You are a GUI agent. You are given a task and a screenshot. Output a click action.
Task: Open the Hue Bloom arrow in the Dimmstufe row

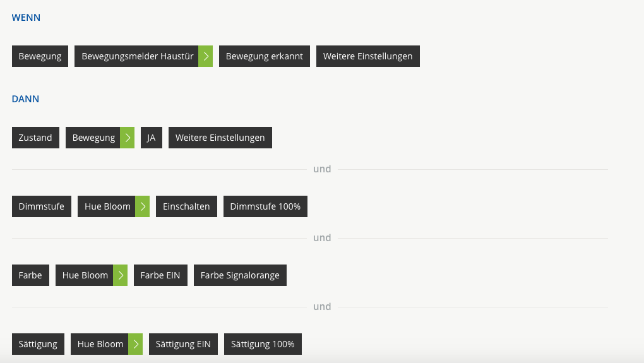click(143, 206)
